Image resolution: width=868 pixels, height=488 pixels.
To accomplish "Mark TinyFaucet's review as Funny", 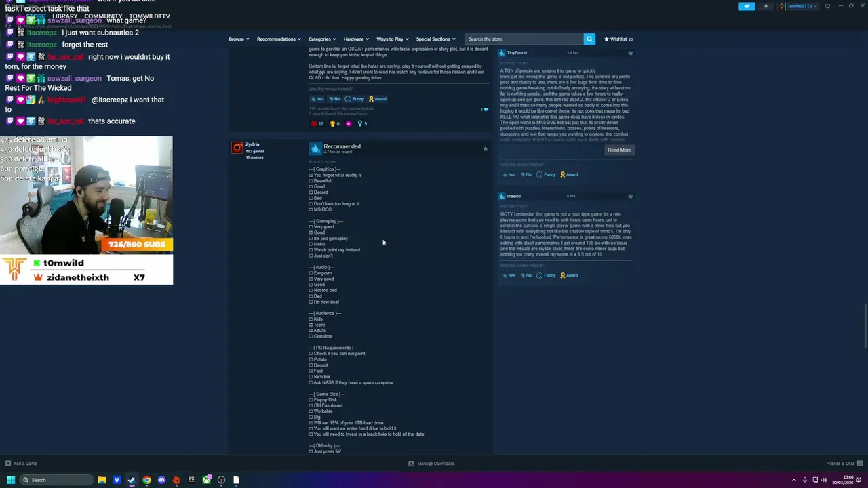I will (546, 174).
